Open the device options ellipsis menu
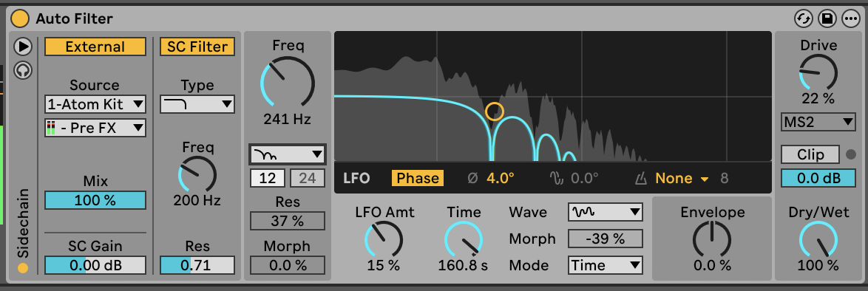 pyautogui.click(x=851, y=18)
